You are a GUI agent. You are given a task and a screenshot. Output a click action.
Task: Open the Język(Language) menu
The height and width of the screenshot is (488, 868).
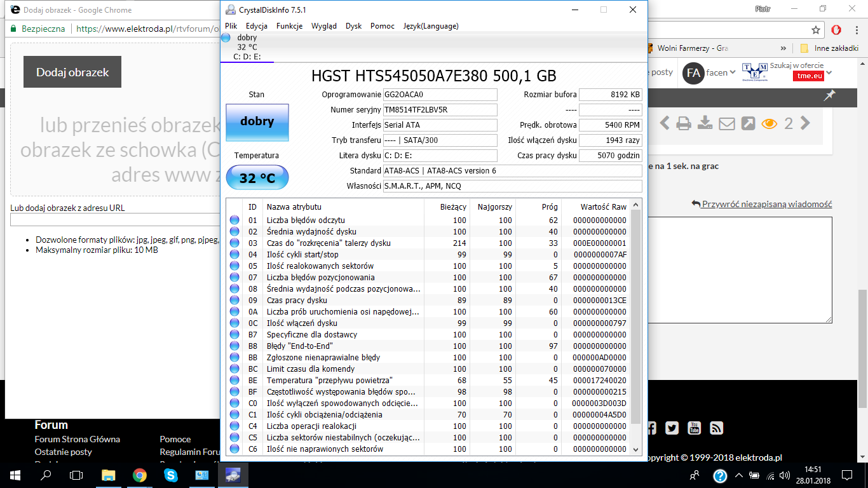point(431,26)
